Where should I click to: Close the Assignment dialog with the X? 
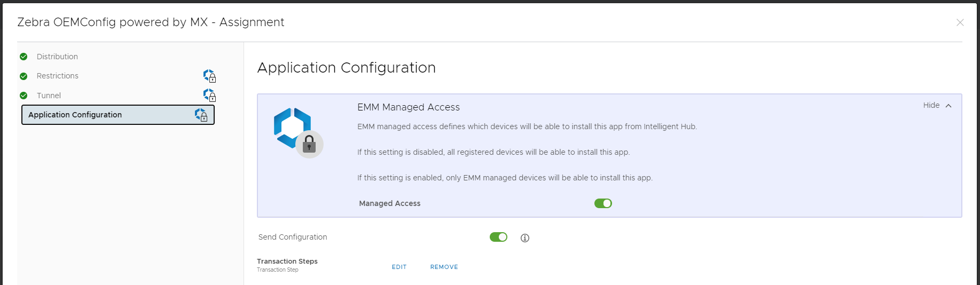click(960, 22)
